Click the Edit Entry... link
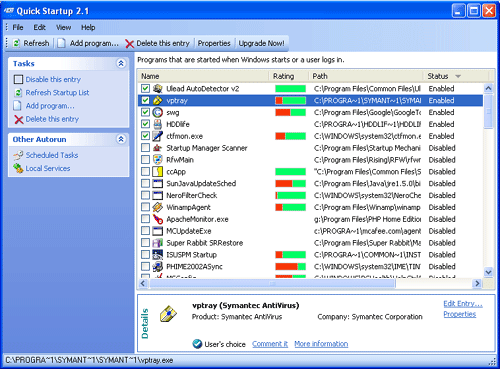Image resolution: width=500 pixels, height=369 pixels. [x=463, y=304]
